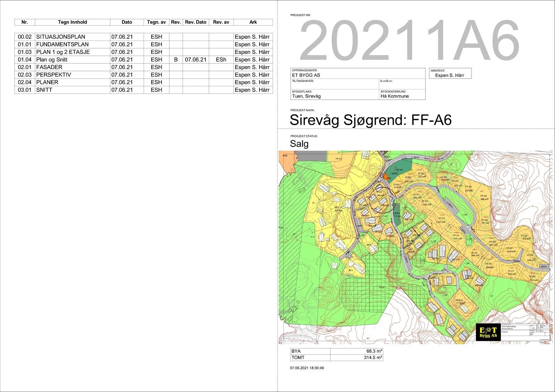Click the 'SNITT' drawing title
Image resolution: width=555 pixels, height=392 pixels.
(x=44, y=90)
